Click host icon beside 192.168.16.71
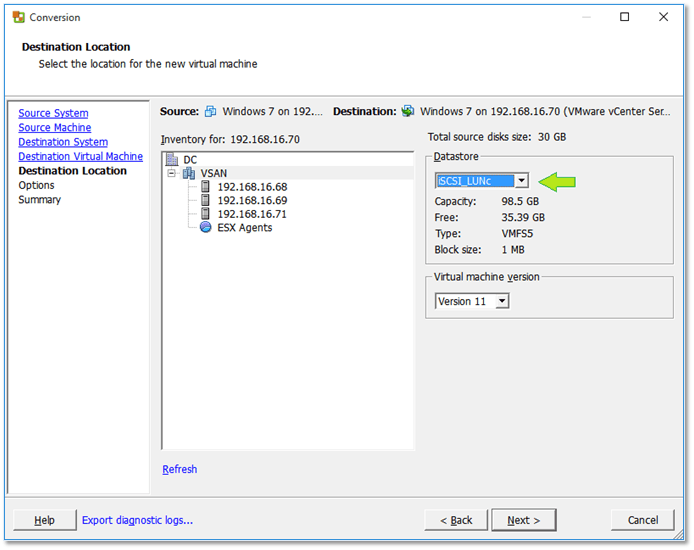Image resolution: width=694 pixels, height=550 pixels. tap(205, 214)
